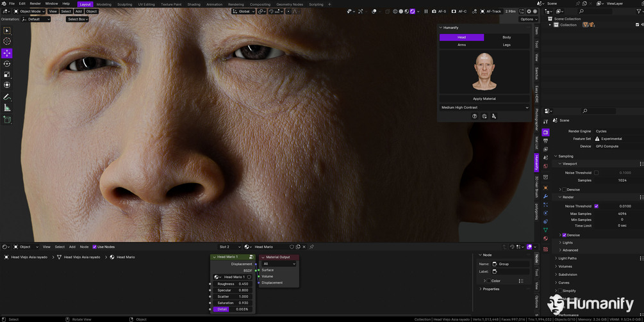This screenshot has height=322, width=644.
Task: Toggle the Use Nodes checkbox
Action: 94,247
